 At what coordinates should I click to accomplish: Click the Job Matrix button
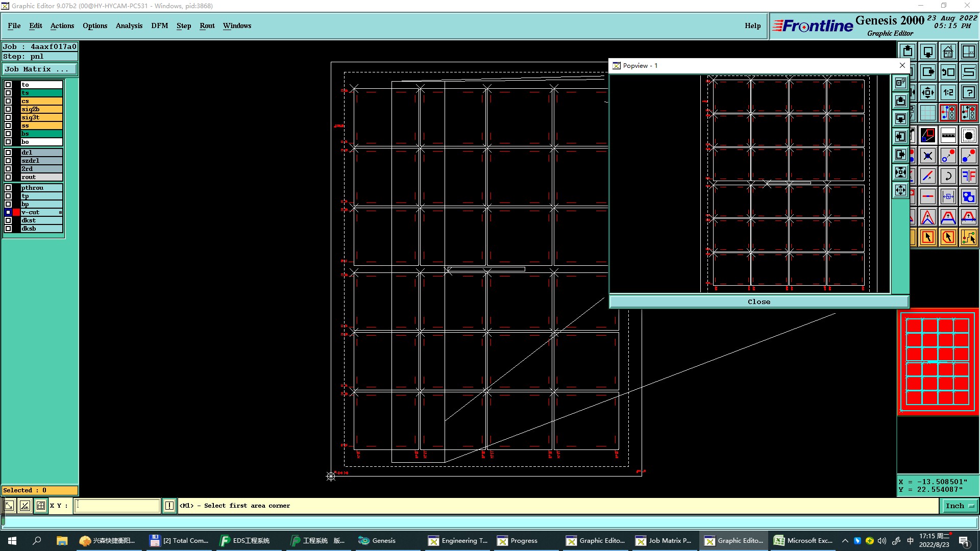click(x=40, y=69)
